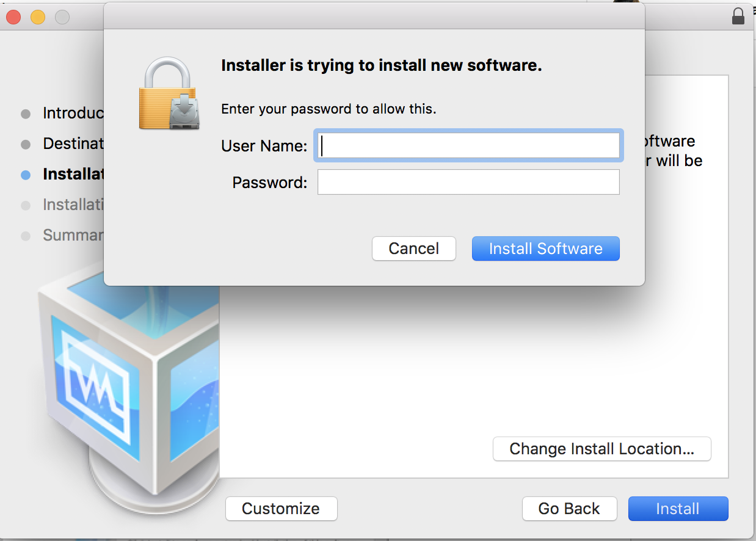This screenshot has height=541, width=756.
Task: Click inside the User Name field
Action: 468,145
